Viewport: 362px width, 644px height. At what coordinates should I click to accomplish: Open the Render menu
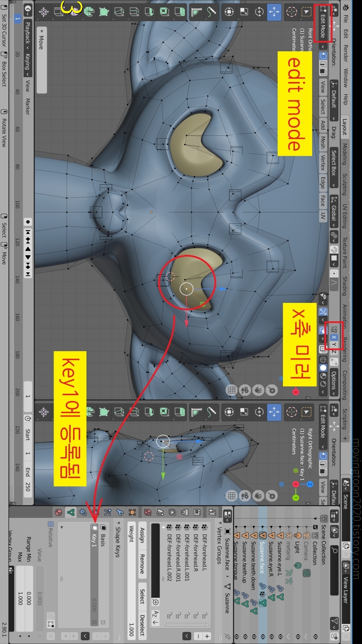346,53
